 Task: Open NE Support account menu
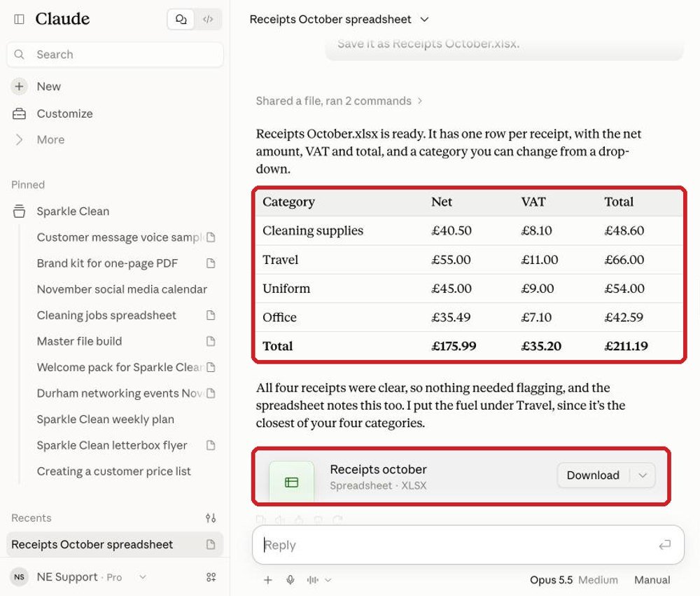click(78, 577)
